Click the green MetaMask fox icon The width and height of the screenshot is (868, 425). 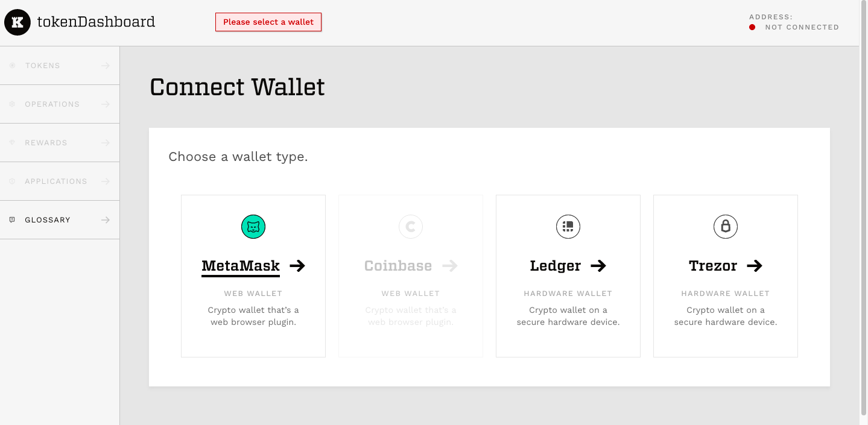[x=253, y=227]
